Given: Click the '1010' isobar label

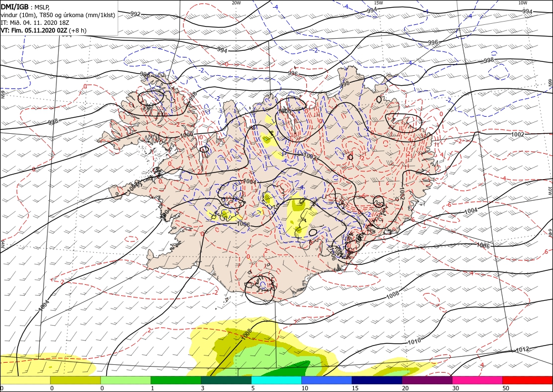Looking at the screenshot, I should [414, 341].
